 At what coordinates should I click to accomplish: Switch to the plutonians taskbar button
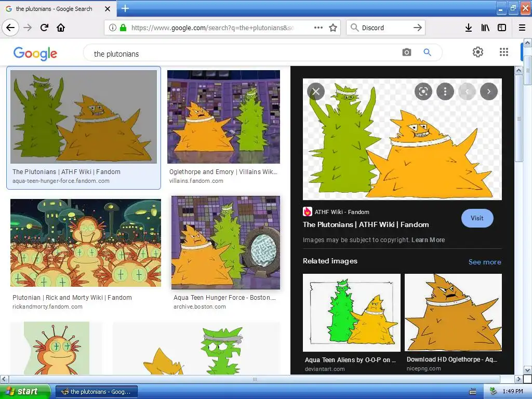coord(97,392)
